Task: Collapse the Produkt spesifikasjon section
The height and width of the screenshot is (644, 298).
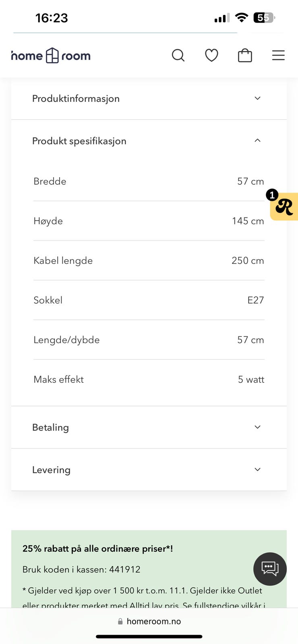Action: (149, 141)
